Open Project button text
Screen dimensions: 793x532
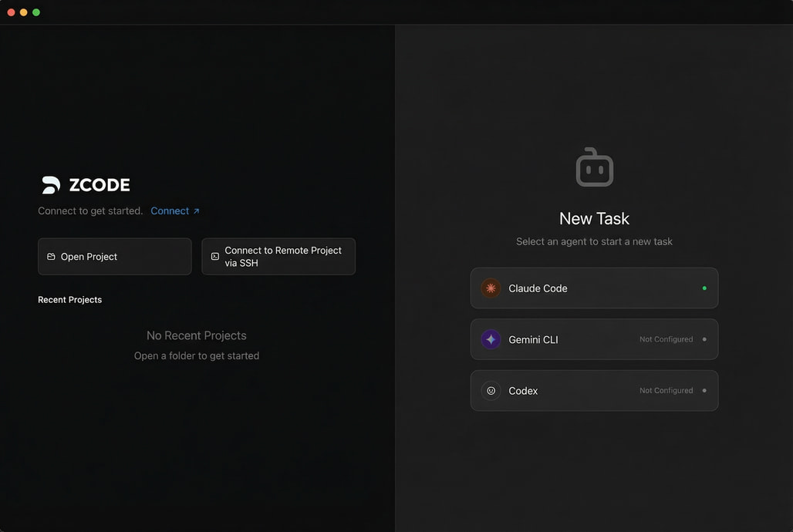click(89, 257)
